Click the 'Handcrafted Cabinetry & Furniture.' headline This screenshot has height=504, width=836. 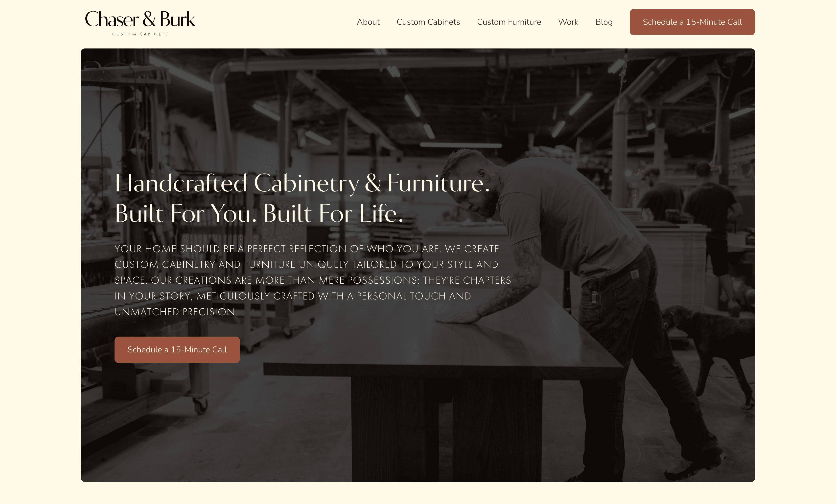click(302, 183)
